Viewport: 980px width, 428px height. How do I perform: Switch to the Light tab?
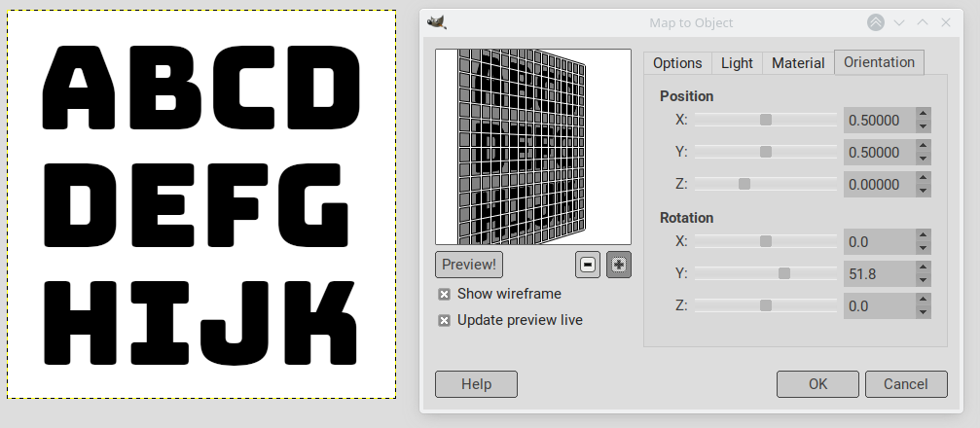coord(737,63)
